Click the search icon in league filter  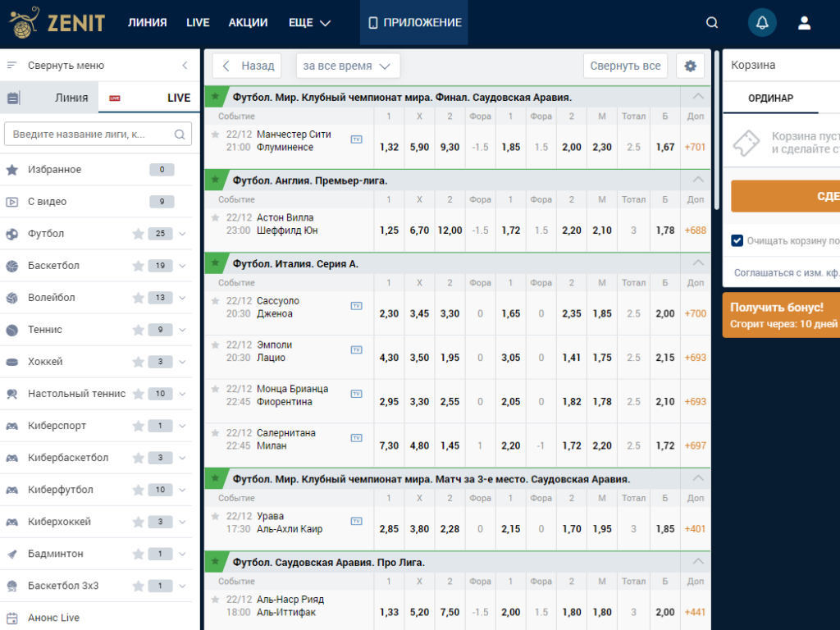pos(180,135)
